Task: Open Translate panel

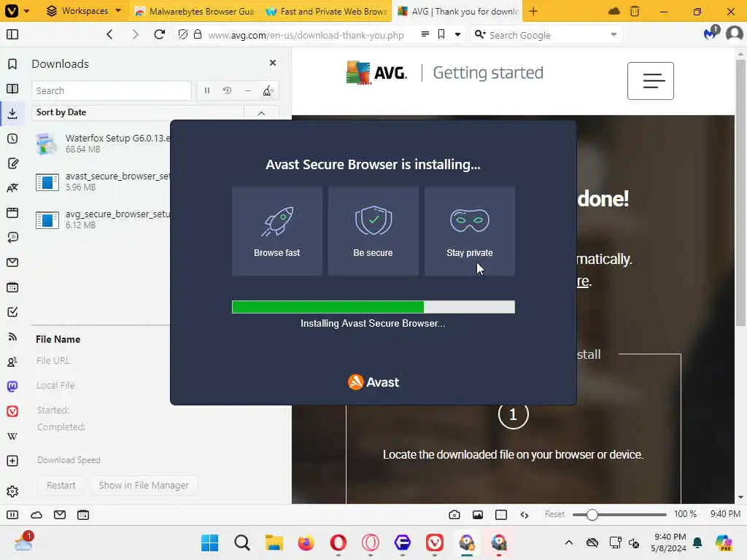Action: pos(12,188)
